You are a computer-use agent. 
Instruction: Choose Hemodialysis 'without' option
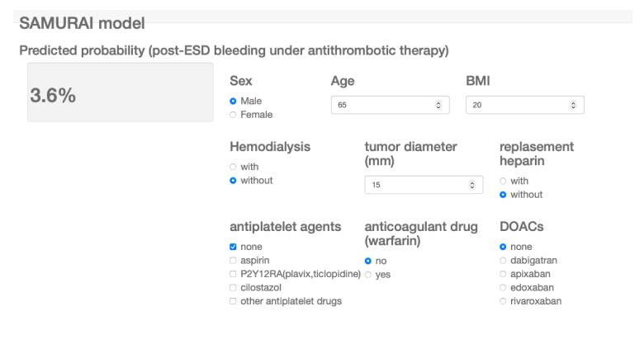(234, 180)
